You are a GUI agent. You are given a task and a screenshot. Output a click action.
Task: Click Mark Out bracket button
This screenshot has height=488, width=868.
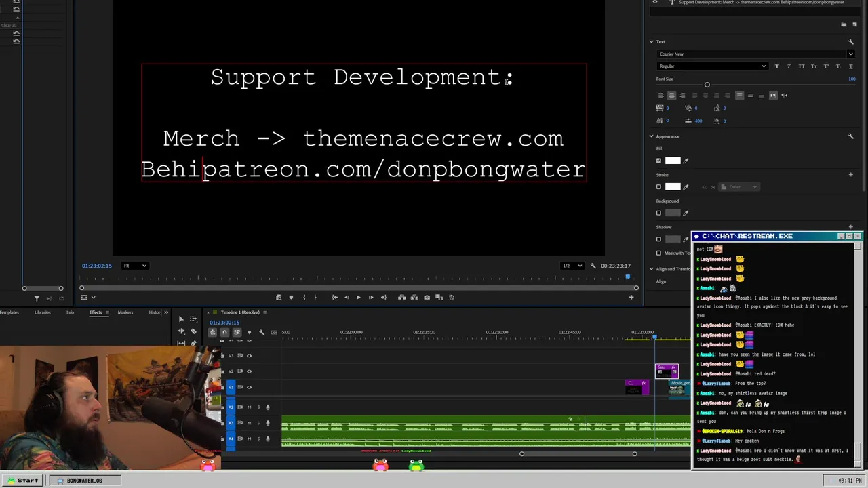(315, 297)
